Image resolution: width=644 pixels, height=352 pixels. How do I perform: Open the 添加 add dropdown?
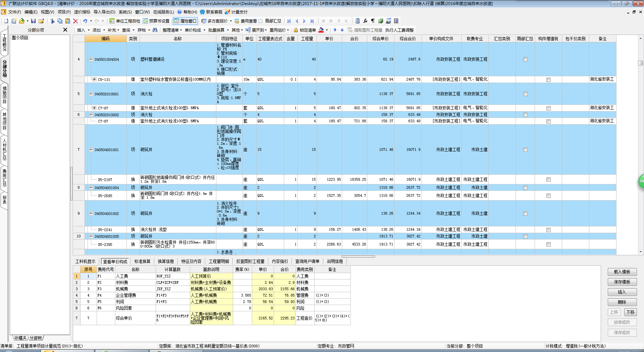click(99, 30)
